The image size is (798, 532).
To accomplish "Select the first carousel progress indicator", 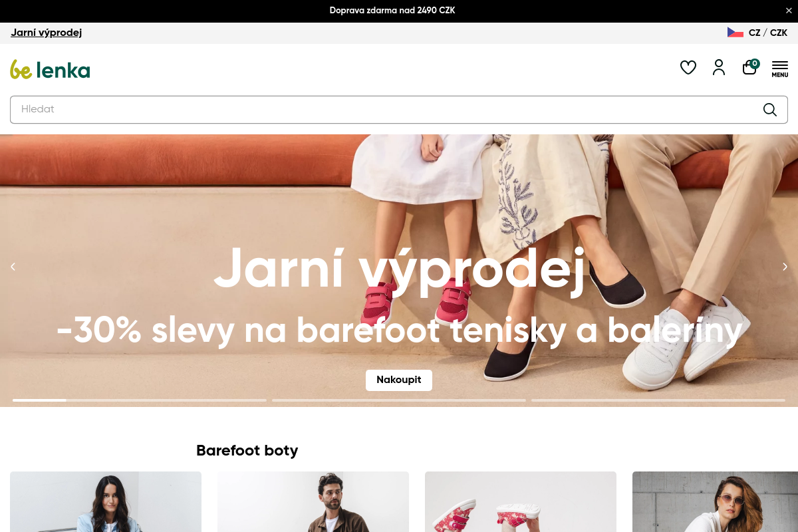I will pyautogui.click(x=139, y=400).
